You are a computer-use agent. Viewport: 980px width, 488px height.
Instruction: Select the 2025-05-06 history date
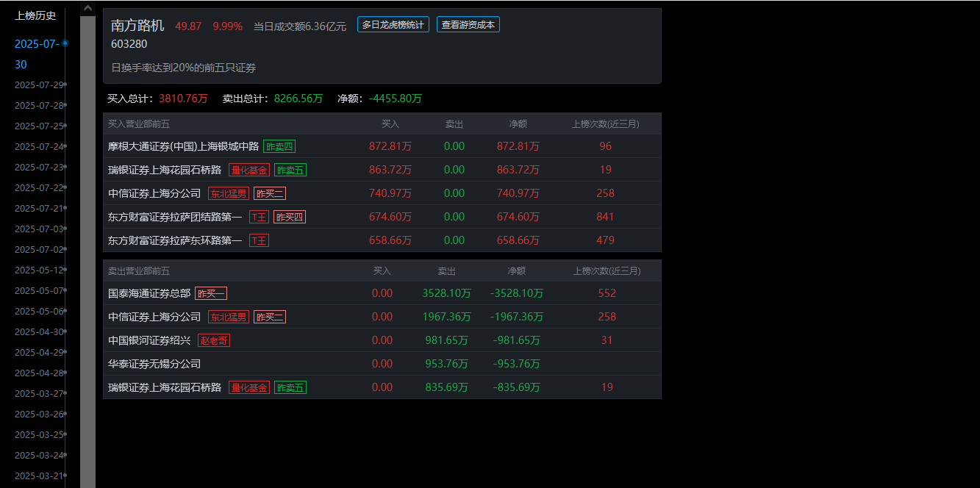(39, 311)
